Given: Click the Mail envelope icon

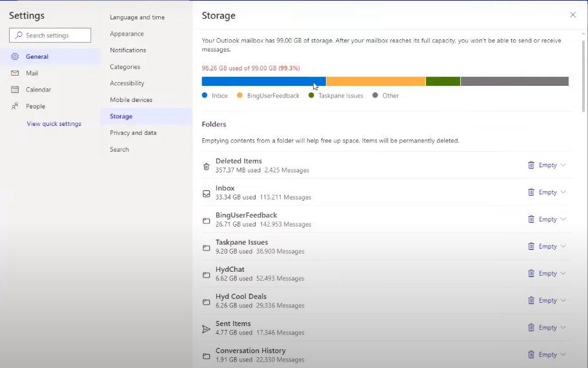Looking at the screenshot, I should (x=15, y=74).
